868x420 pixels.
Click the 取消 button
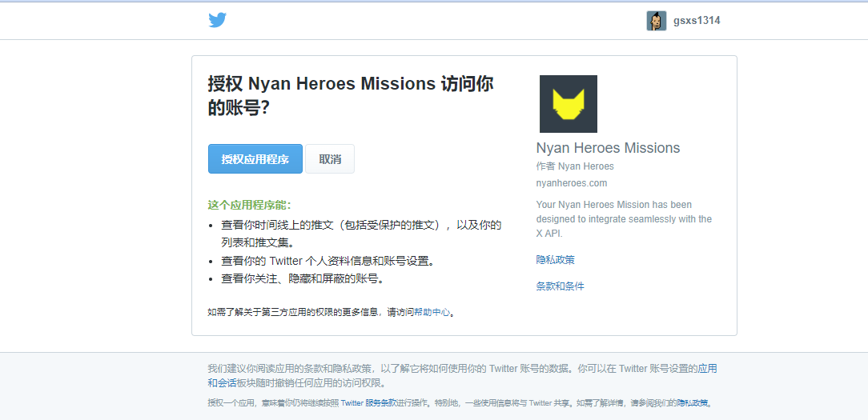[x=330, y=159]
